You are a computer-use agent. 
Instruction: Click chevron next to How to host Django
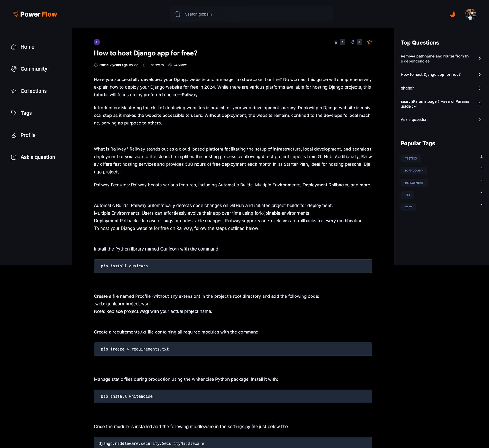(480, 75)
